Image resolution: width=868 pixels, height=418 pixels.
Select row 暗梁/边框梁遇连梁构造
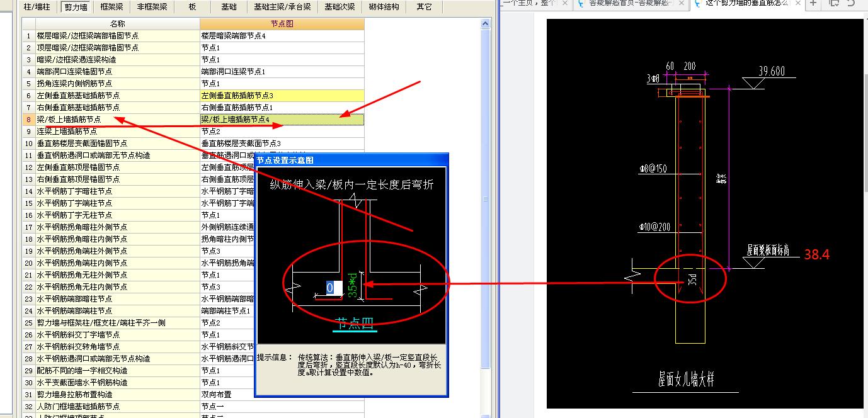pyautogui.click(x=117, y=60)
